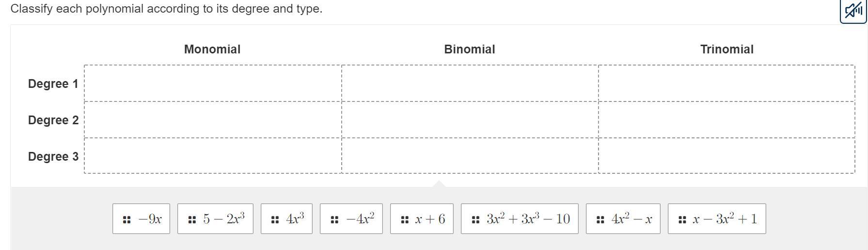Image resolution: width=868 pixels, height=250 pixels.
Task: Click drag handle on 4x² − x tile
Action: [x=600, y=220]
